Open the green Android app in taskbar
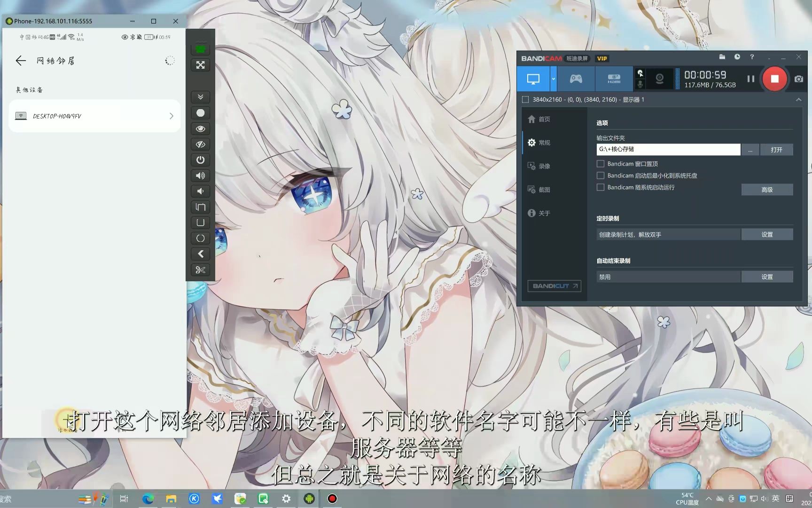The width and height of the screenshot is (812, 508). click(x=309, y=499)
